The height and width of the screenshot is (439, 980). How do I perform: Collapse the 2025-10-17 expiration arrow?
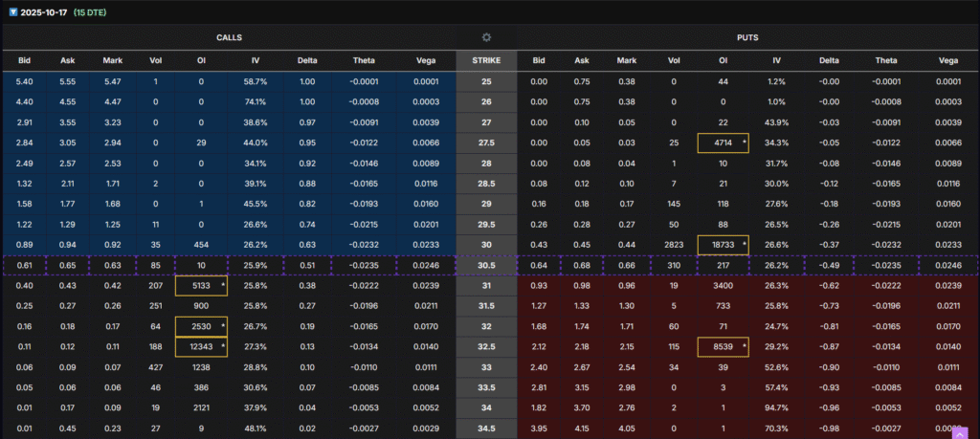[x=11, y=11]
